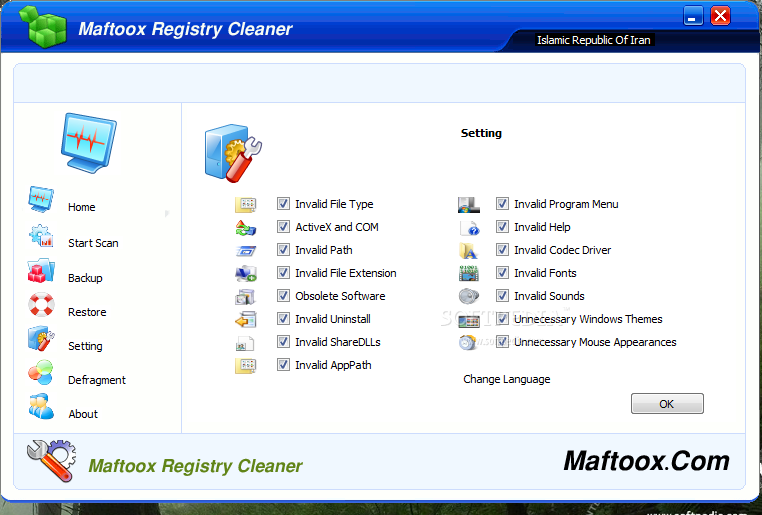Screen dimensions: 762x515
Task: Select Setting in the sidebar
Action: tap(86, 346)
